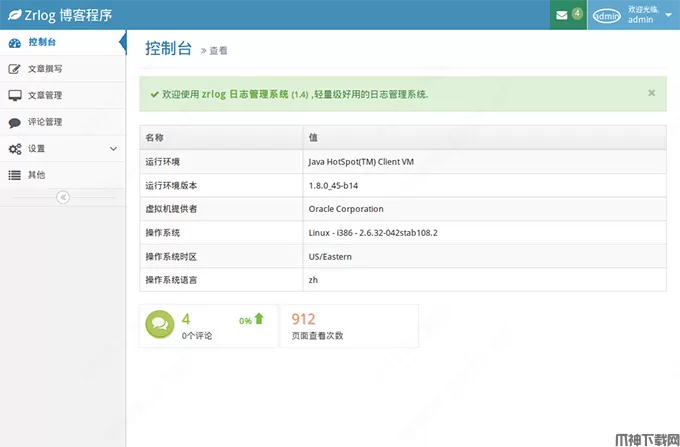Expand the 设置 submenu chevron
680x447 pixels.
tap(113, 149)
